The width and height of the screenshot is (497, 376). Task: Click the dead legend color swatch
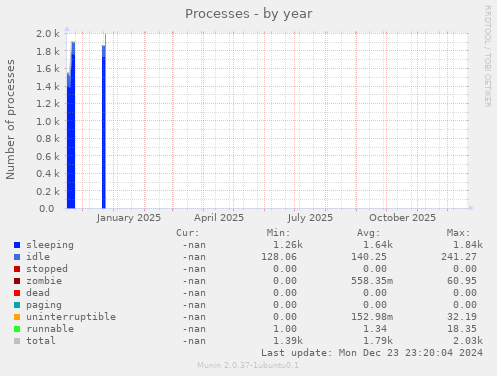tap(17, 293)
